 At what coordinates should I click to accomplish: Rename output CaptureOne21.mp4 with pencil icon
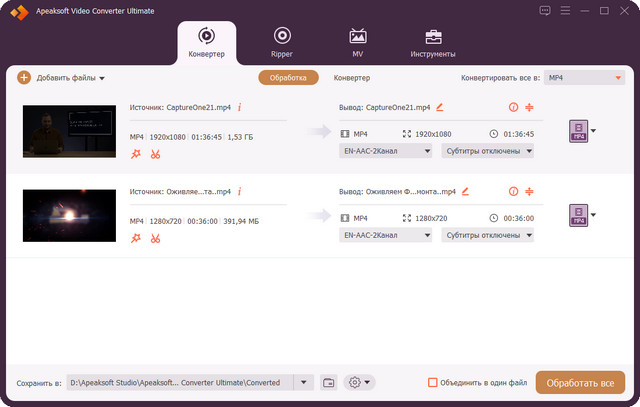(x=439, y=107)
